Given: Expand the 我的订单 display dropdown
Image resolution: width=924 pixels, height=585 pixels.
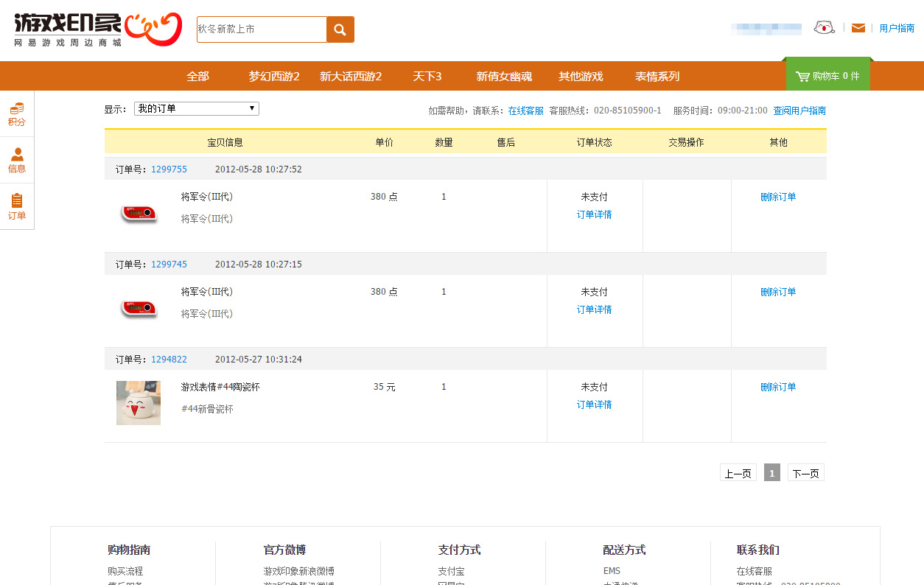Looking at the screenshot, I should 197,108.
